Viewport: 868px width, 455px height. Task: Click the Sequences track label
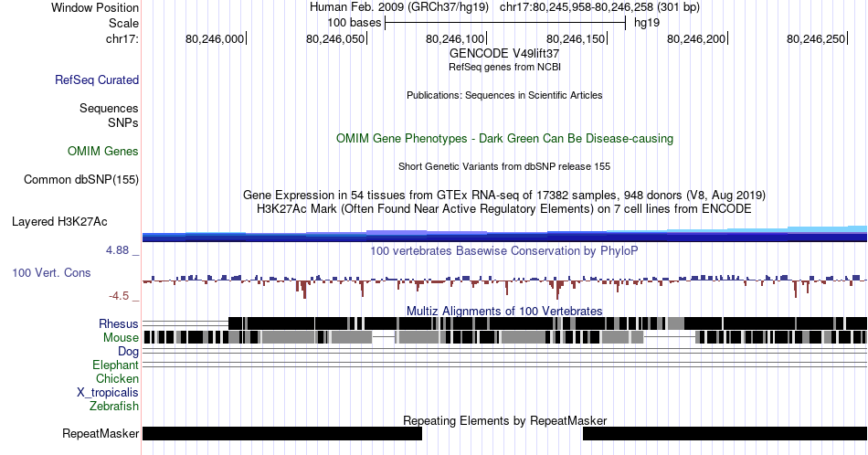click(x=109, y=108)
